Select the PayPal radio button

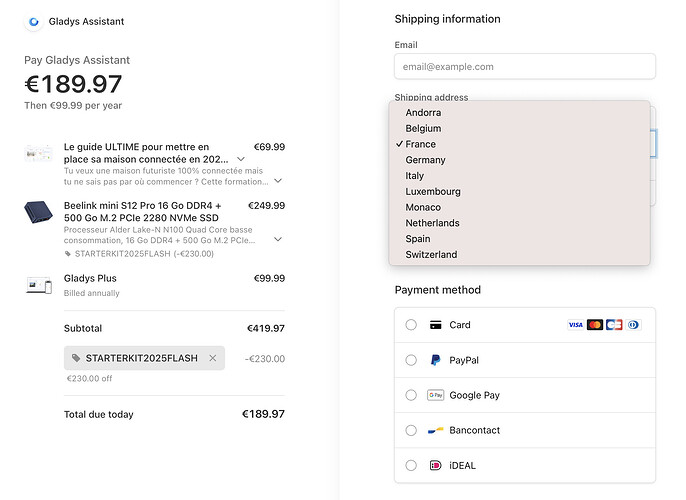point(411,360)
